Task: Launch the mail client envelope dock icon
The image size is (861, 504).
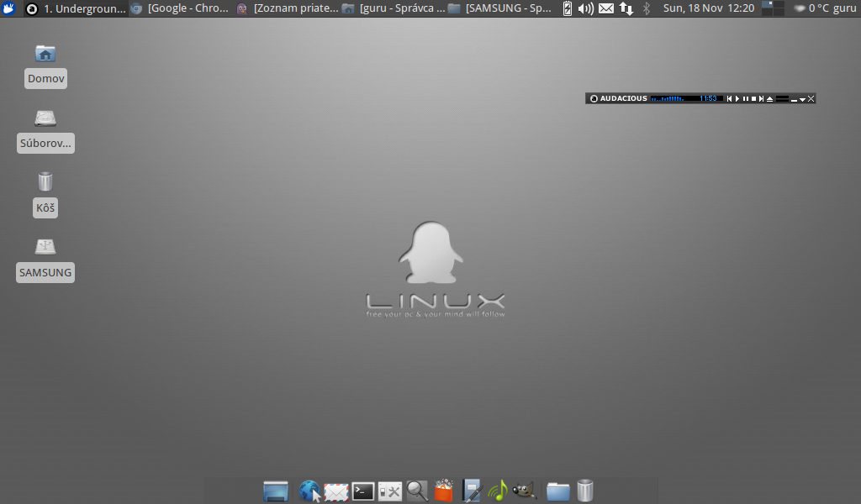Action: tap(336, 492)
